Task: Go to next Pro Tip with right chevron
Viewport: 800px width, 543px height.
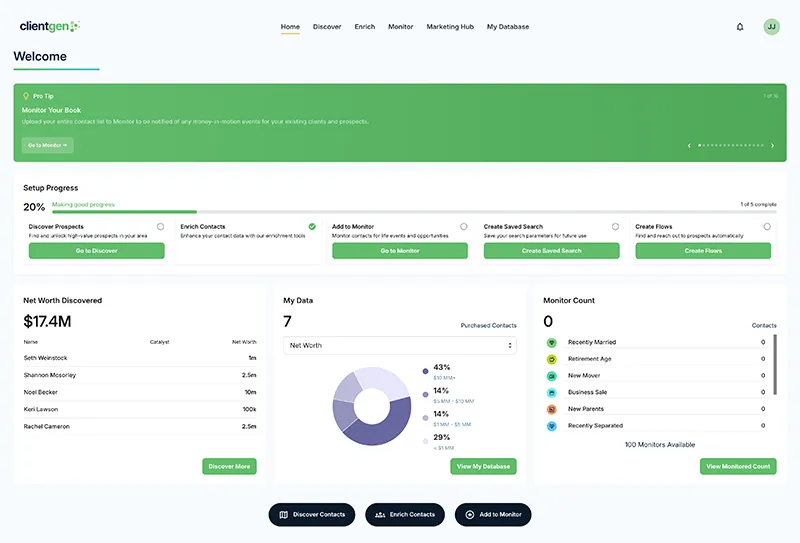Action: coord(772,145)
